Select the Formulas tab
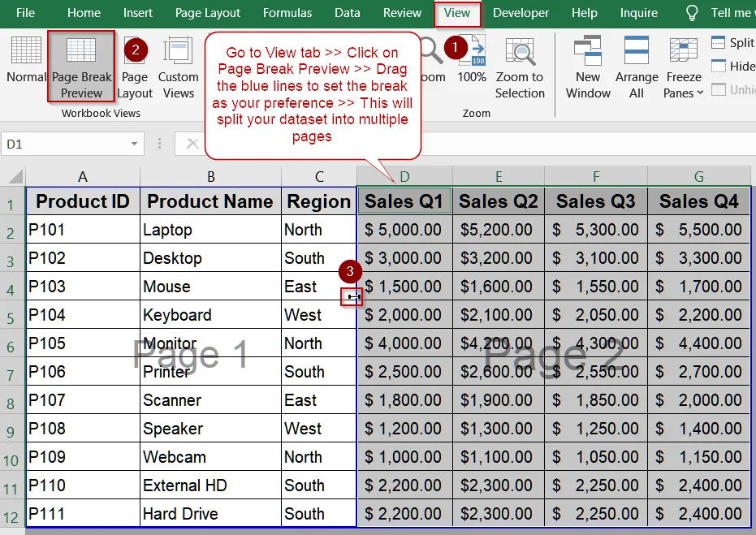Image resolution: width=756 pixels, height=535 pixels. coord(287,13)
